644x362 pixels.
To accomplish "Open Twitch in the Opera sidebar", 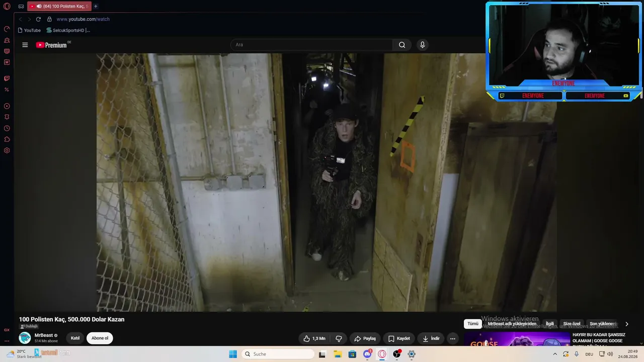I will point(7,78).
